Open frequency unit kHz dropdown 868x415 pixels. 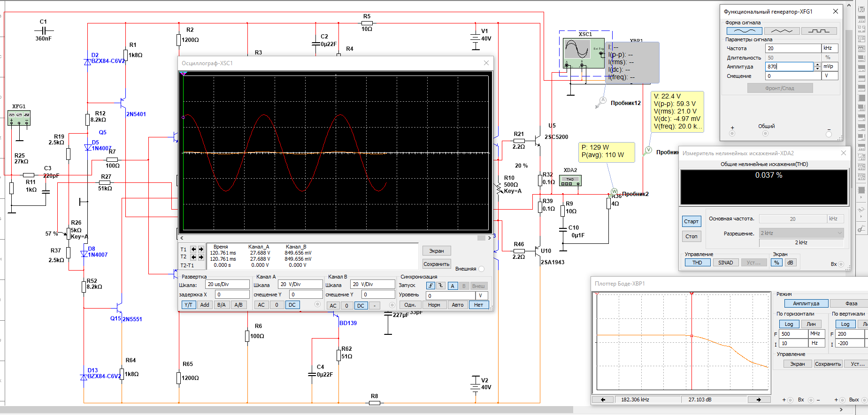[830, 48]
